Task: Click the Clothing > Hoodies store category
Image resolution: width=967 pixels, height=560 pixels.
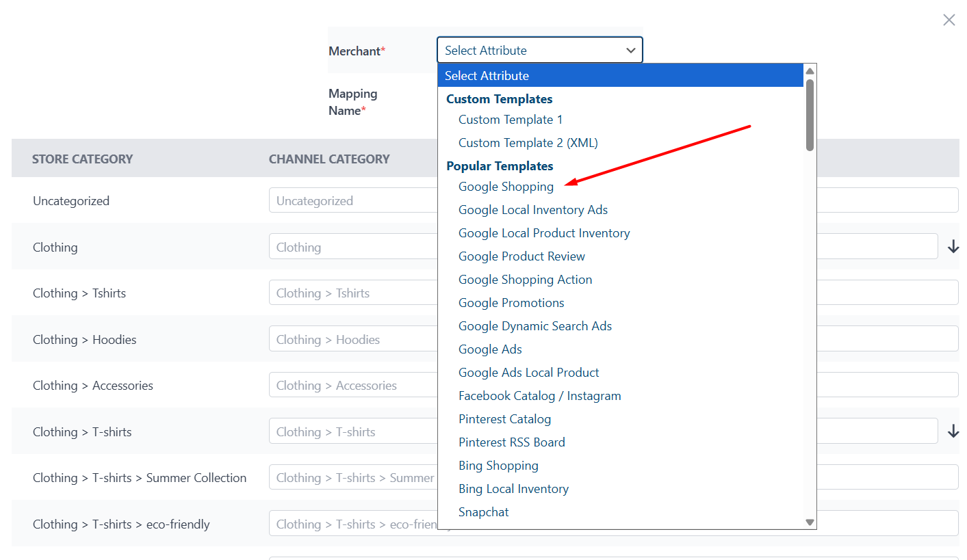Action: point(85,340)
